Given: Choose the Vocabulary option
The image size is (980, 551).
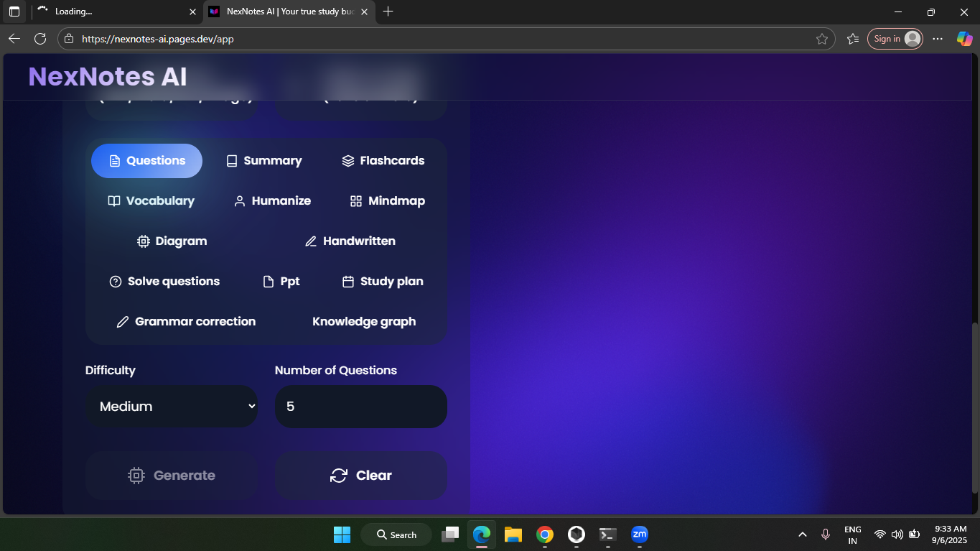Looking at the screenshot, I should tap(151, 201).
